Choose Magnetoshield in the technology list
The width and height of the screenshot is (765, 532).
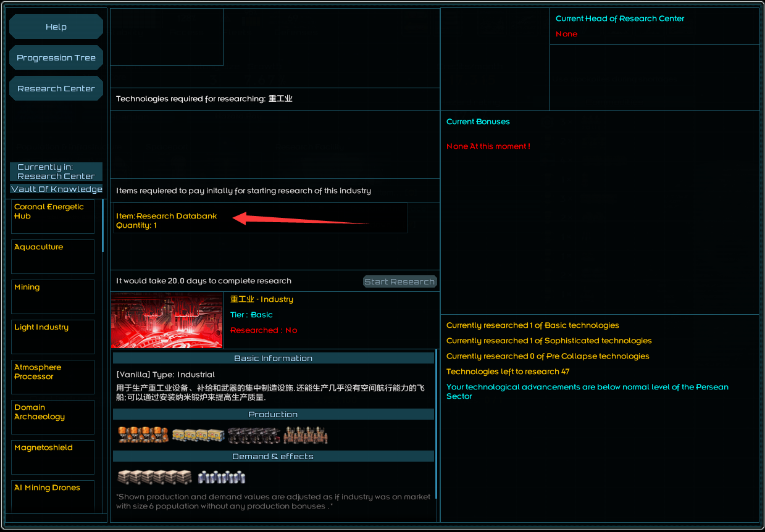53,457
